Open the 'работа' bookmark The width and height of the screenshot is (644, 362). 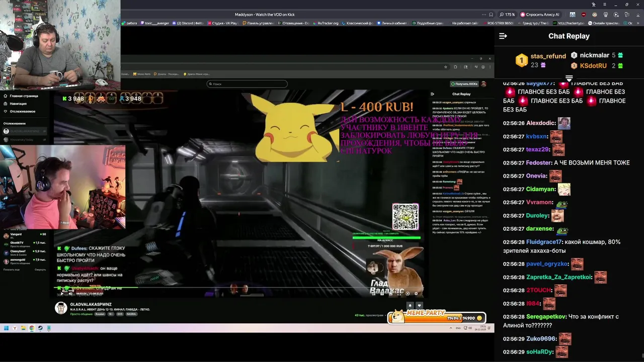129,23
